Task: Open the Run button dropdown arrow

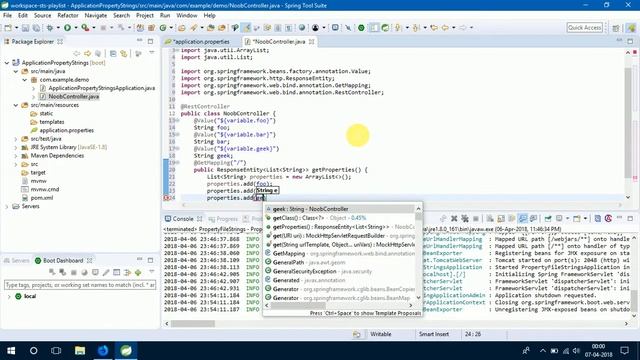Action: (x=76, y=28)
